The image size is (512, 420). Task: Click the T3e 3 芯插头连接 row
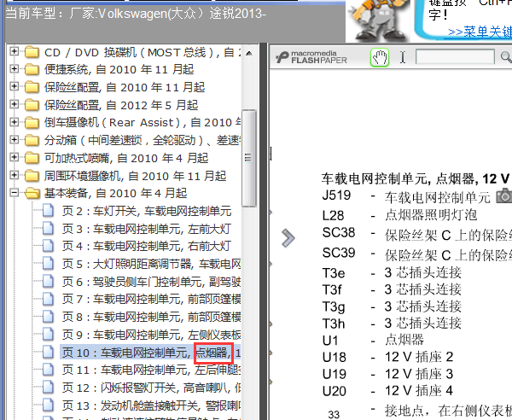[392, 272]
